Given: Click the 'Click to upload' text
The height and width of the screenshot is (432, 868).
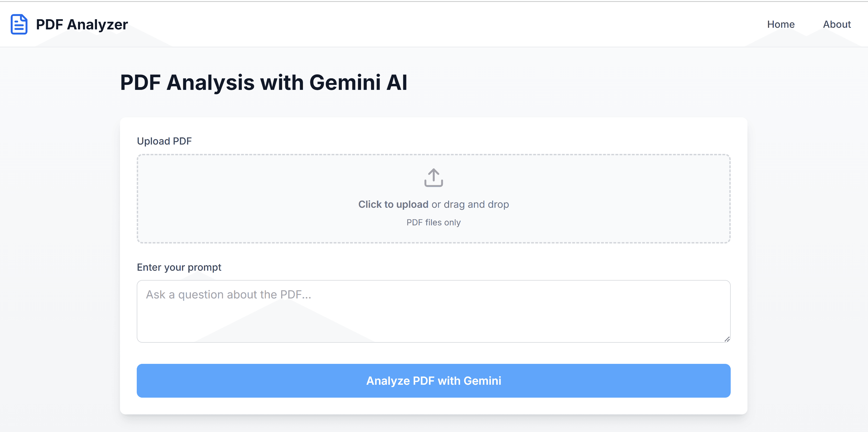Looking at the screenshot, I should 393,204.
